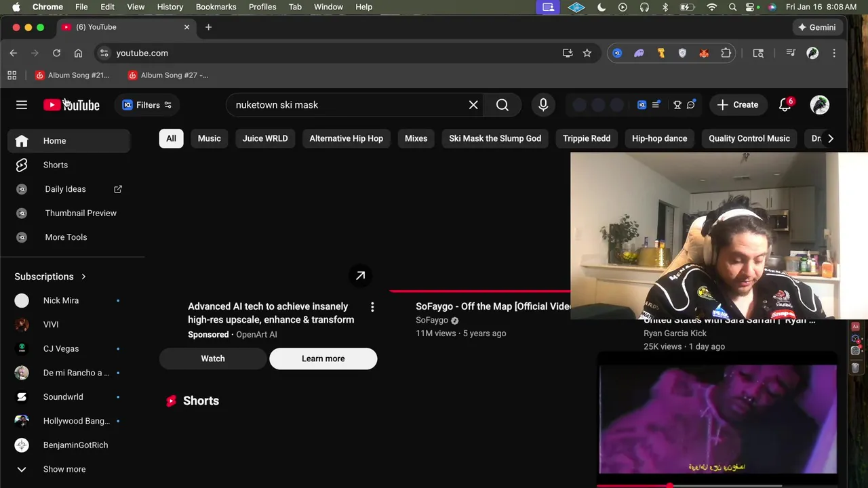Open the Extensions puzzle icon

point(726,53)
